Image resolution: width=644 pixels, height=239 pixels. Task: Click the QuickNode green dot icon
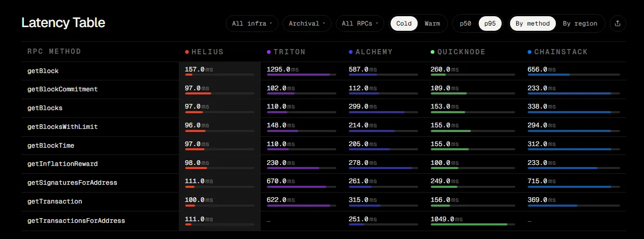point(432,52)
